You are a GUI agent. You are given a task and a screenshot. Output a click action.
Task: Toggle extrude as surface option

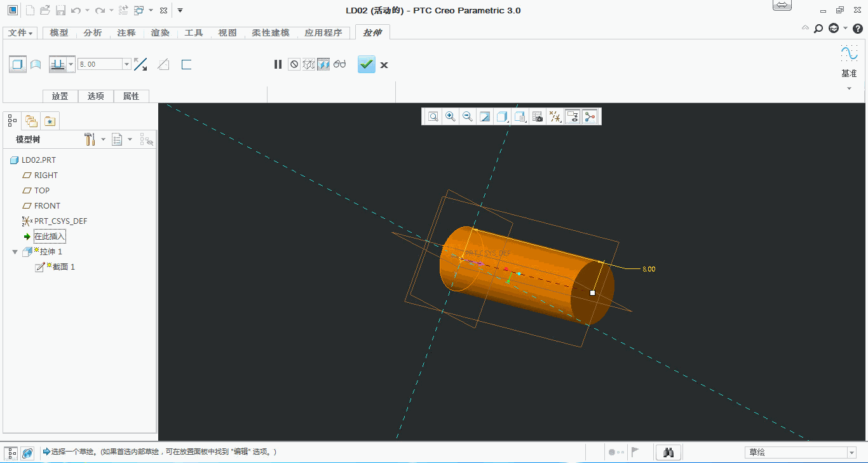point(36,64)
